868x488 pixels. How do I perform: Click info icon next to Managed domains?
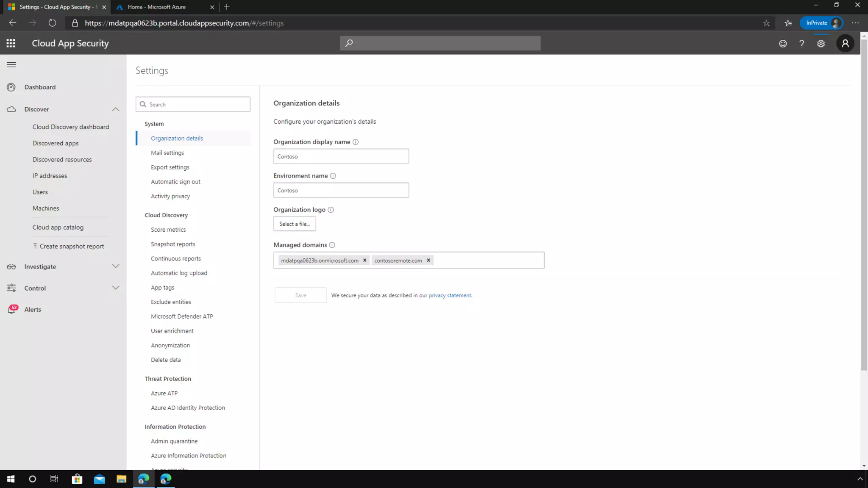(x=332, y=245)
